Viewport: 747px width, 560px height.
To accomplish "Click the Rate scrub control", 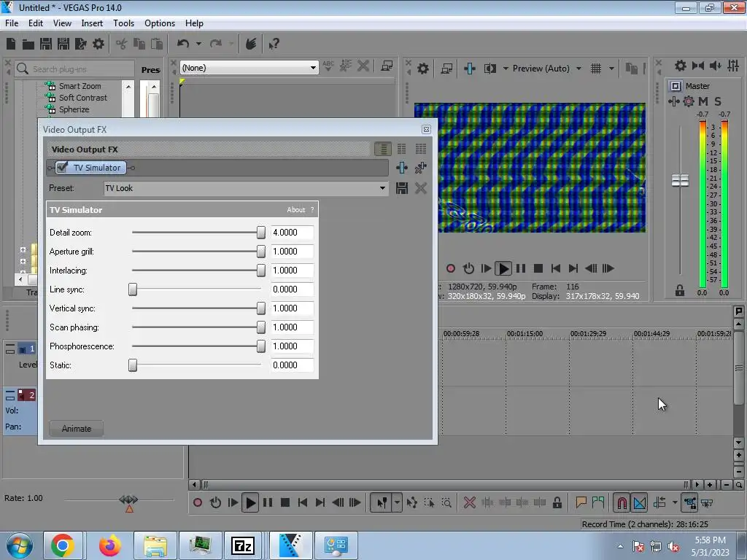I will 128,500.
